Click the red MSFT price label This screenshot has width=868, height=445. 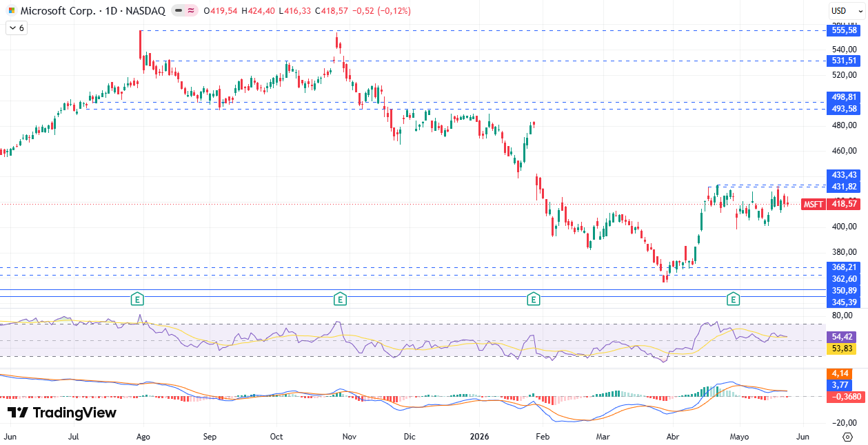pyautogui.click(x=814, y=204)
